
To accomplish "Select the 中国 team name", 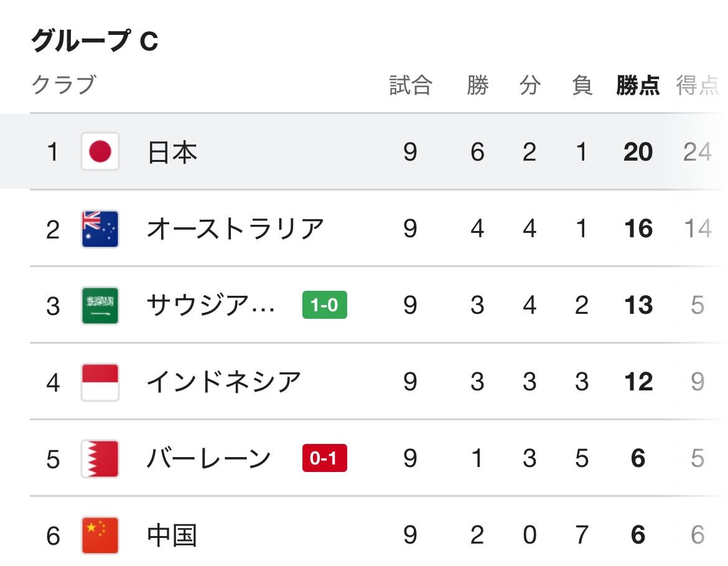I will coord(172,535).
